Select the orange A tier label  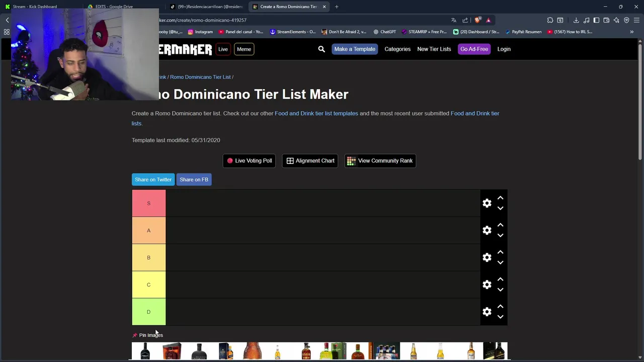click(148, 230)
